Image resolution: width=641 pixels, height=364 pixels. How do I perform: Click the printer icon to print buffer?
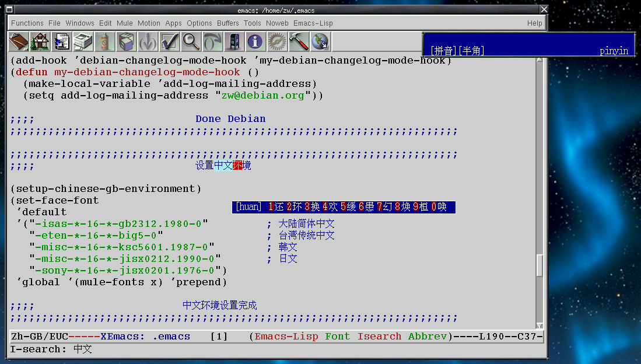click(x=83, y=41)
